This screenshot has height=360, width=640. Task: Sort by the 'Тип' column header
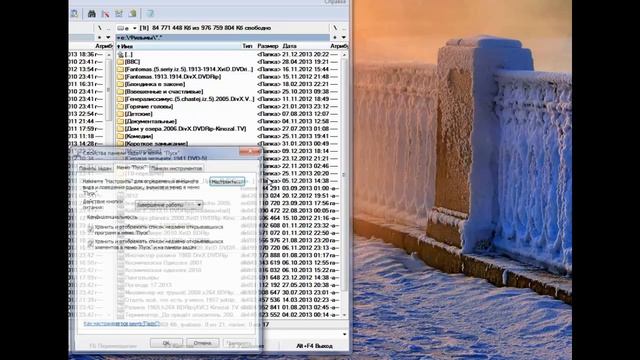248,46
